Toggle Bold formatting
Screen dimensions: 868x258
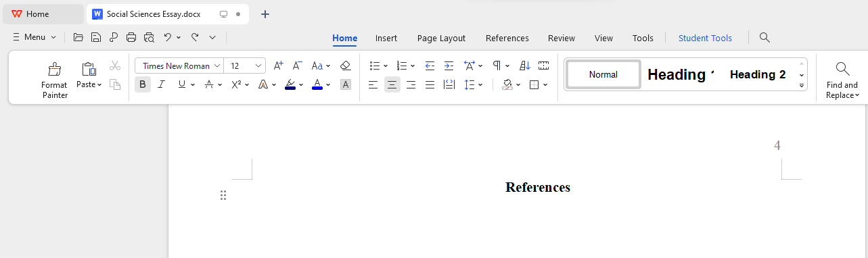click(x=143, y=84)
